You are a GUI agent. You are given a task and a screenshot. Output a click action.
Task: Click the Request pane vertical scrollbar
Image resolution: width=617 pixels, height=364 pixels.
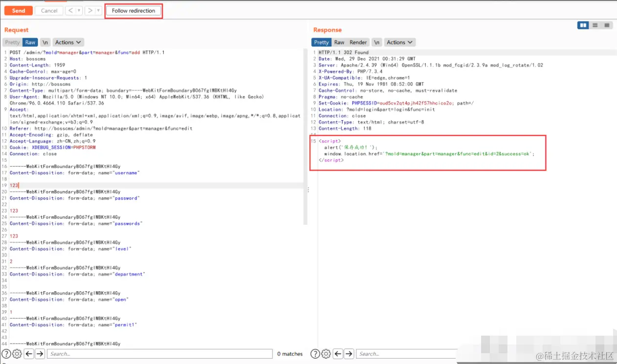pos(305,137)
